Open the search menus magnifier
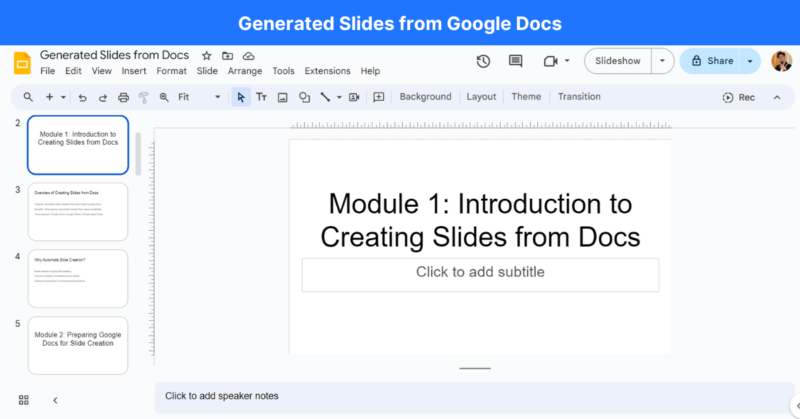The height and width of the screenshot is (419, 800). [28, 97]
